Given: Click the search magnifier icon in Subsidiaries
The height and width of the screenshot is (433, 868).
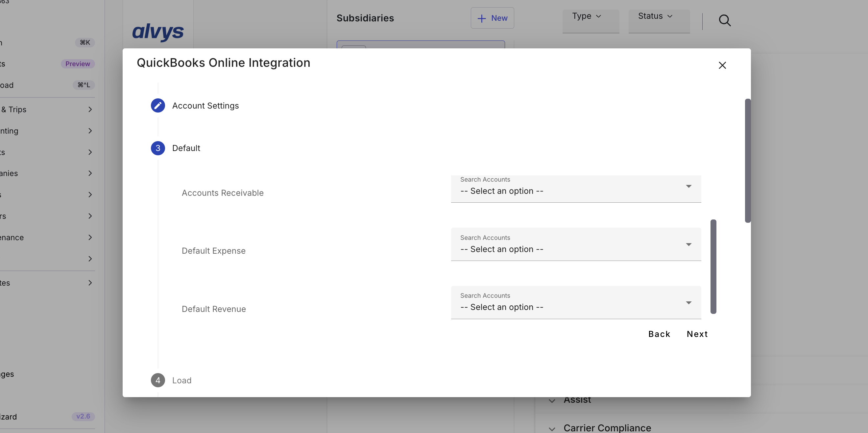Looking at the screenshot, I should [724, 21].
